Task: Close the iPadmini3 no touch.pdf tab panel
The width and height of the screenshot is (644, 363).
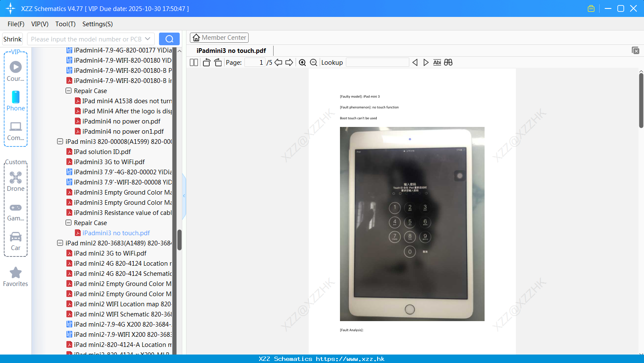Action: 635,50
